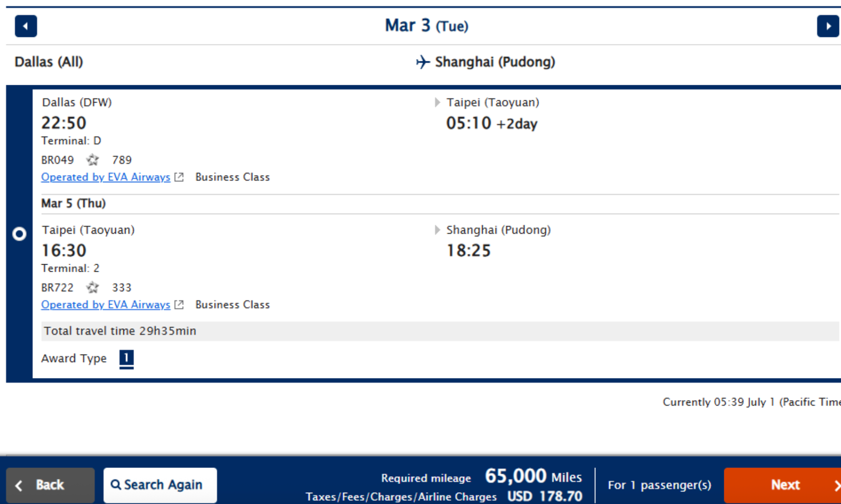Go to the previous day with left arrow
The width and height of the screenshot is (841, 504).
pos(26,26)
